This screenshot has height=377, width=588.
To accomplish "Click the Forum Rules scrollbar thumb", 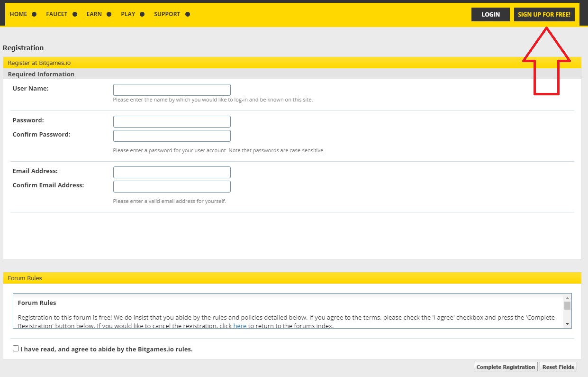I will coord(567,305).
